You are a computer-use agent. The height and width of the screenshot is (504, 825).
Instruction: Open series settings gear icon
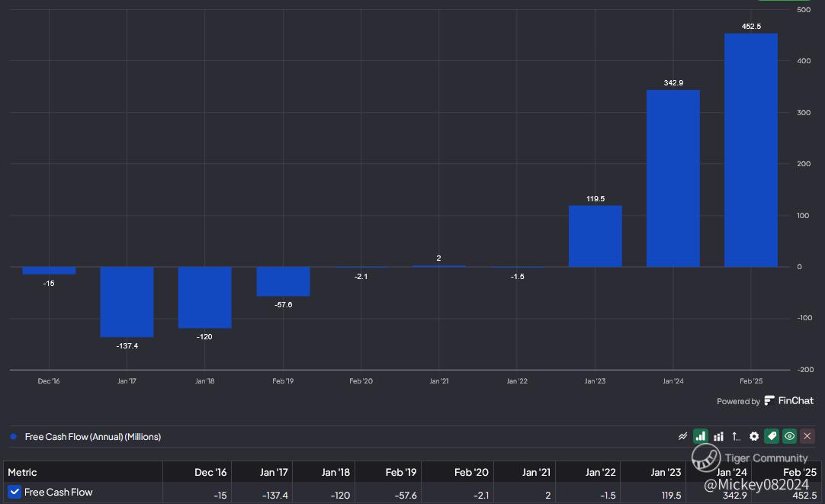[754, 436]
